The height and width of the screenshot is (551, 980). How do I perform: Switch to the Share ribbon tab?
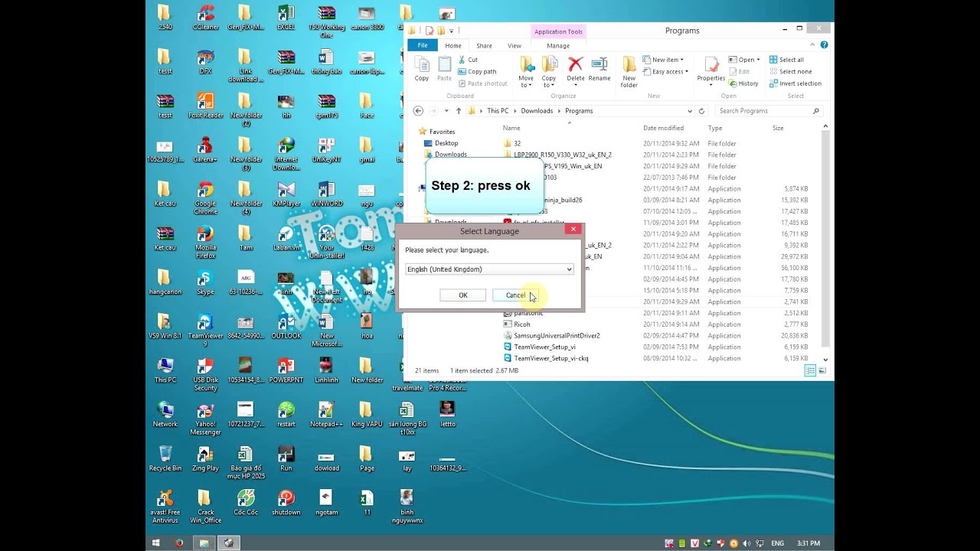(x=484, y=46)
